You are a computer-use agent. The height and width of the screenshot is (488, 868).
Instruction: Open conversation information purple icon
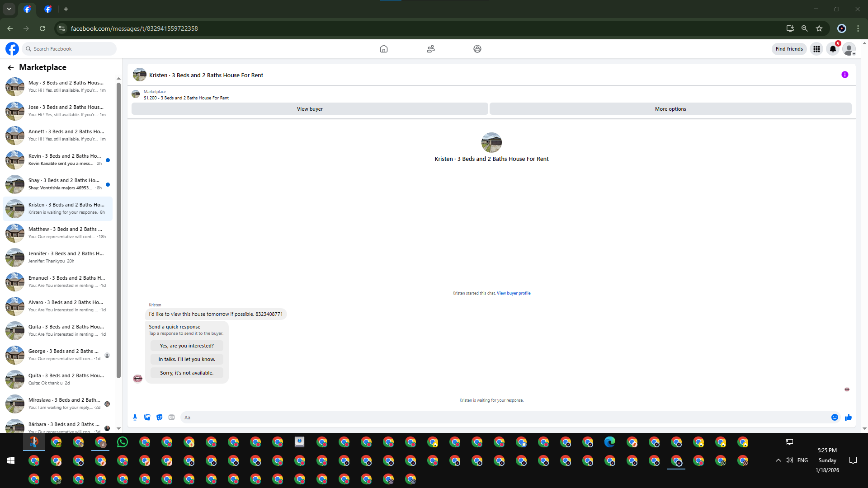point(844,75)
